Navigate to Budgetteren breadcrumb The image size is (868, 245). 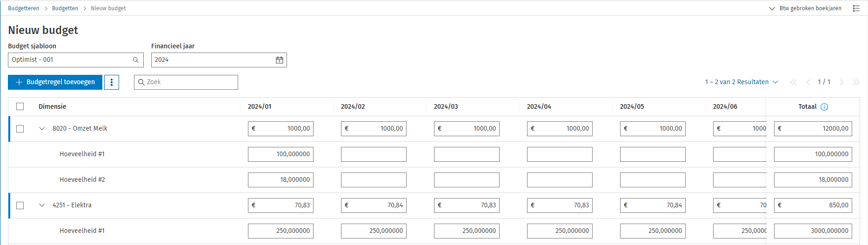tap(24, 8)
